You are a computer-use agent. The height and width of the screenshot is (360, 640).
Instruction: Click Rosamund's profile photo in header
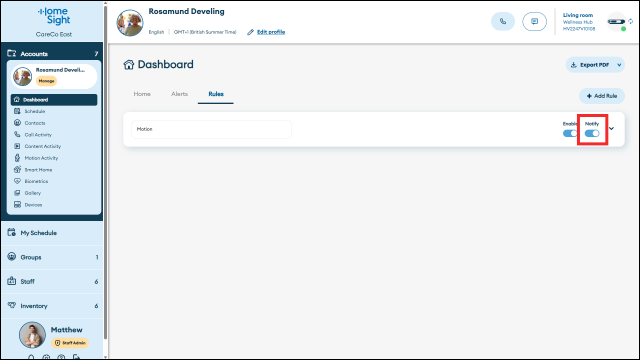tap(130, 23)
